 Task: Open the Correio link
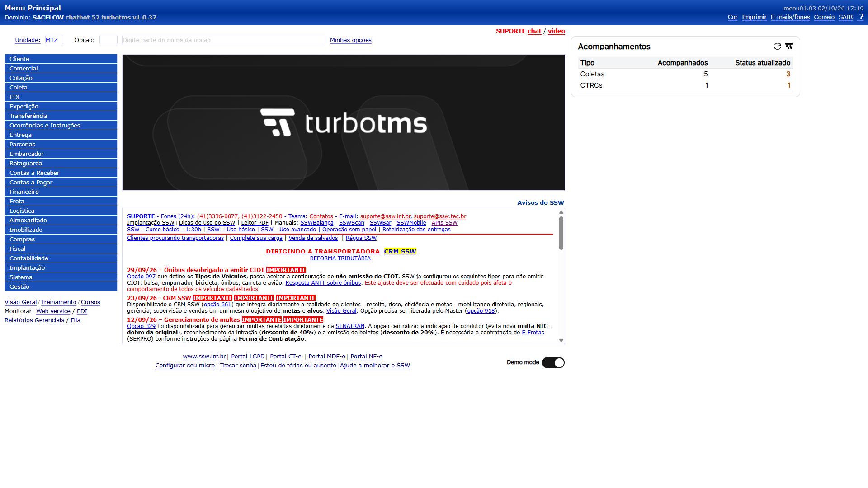tap(824, 17)
